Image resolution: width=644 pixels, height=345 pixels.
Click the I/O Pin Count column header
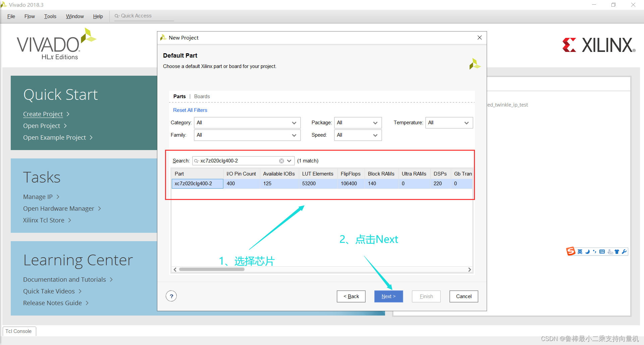pos(241,174)
